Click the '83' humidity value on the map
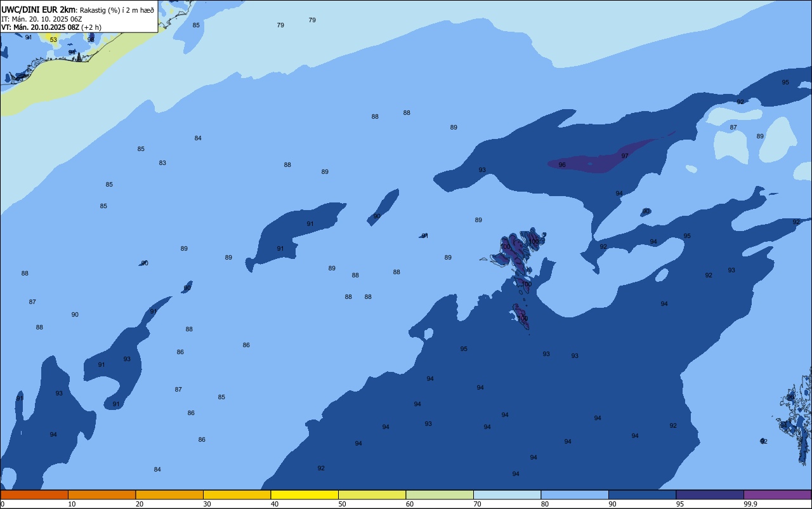Screen dimensions: 812x509 [x=162, y=163]
